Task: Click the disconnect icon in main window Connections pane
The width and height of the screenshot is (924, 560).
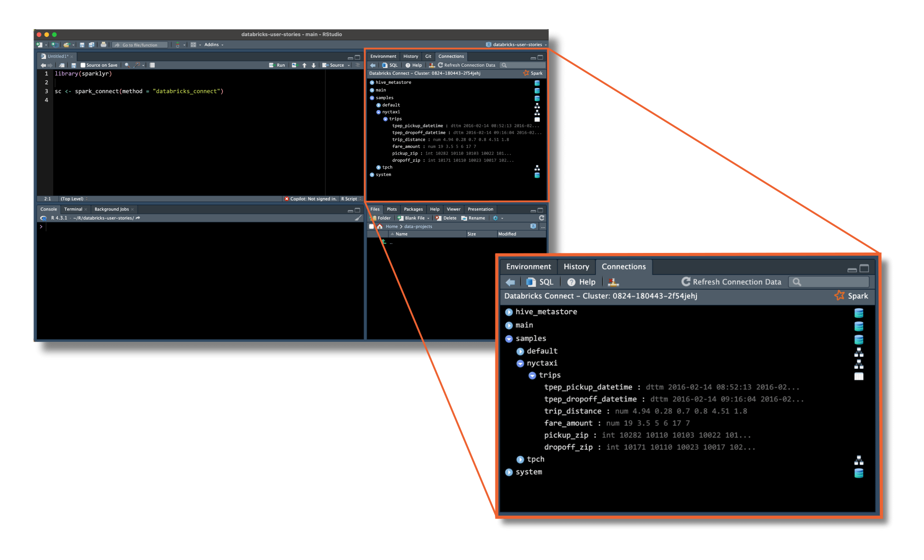Action: coord(432,65)
